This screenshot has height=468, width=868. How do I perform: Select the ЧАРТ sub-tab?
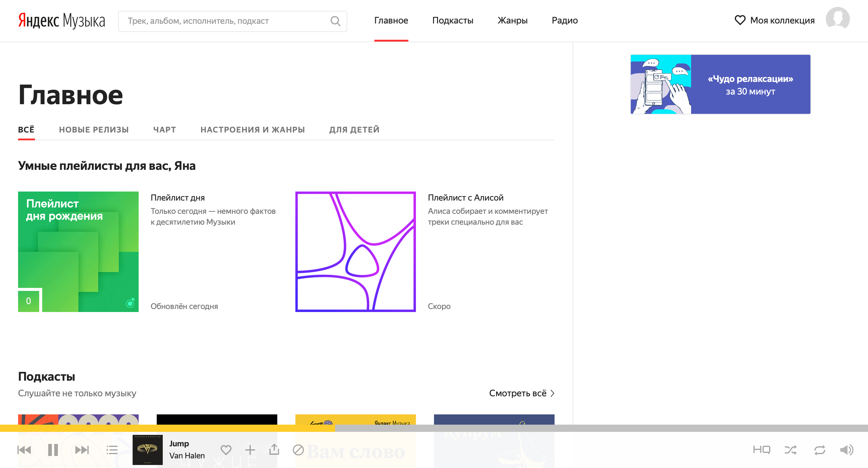coord(165,129)
